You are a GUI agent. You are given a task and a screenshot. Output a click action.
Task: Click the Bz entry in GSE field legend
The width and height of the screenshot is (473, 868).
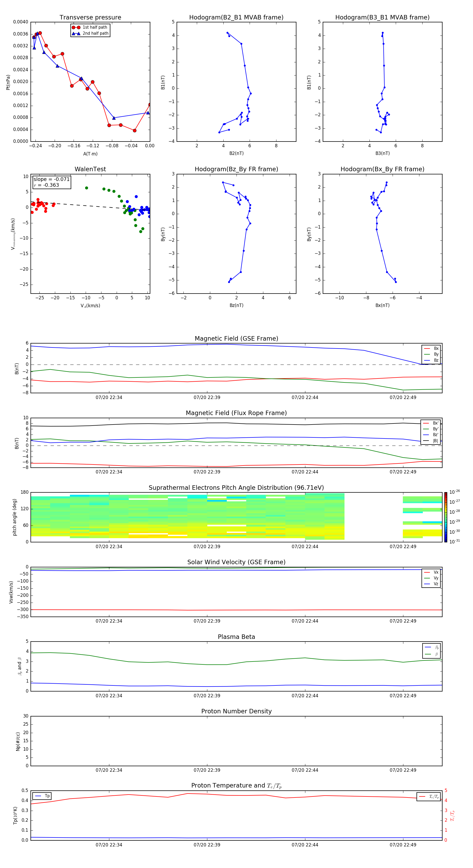(431, 360)
